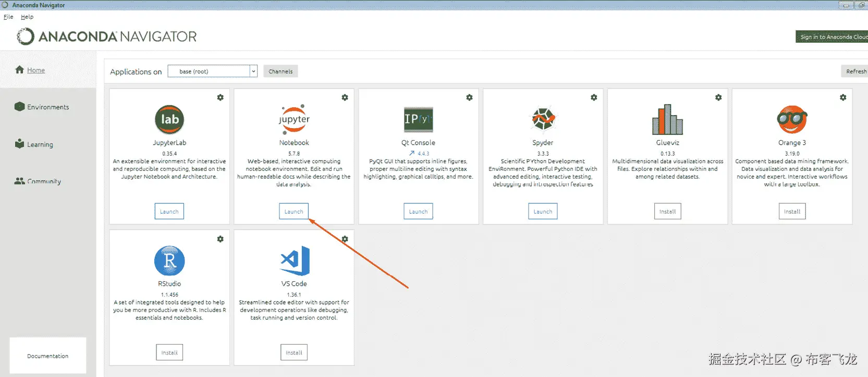
Task: Click the Anaconda Navigator ring logo
Action: (26, 36)
